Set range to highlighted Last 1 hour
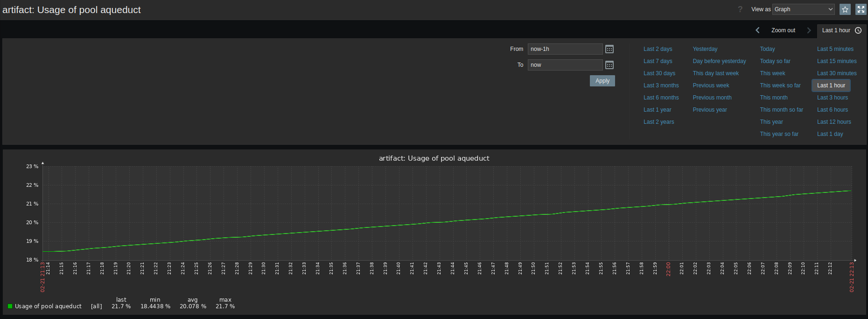This screenshot has height=319, width=868. click(x=831, y=85)
